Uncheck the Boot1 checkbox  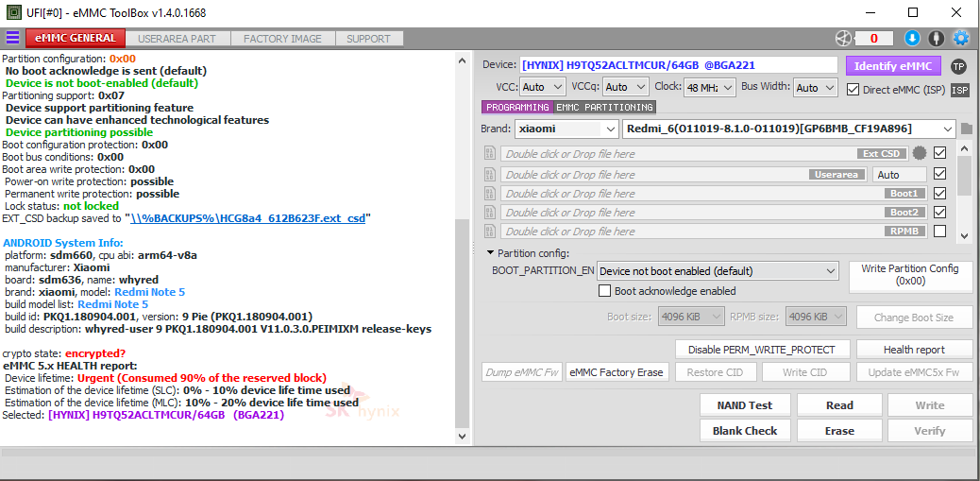pos(939,194)
